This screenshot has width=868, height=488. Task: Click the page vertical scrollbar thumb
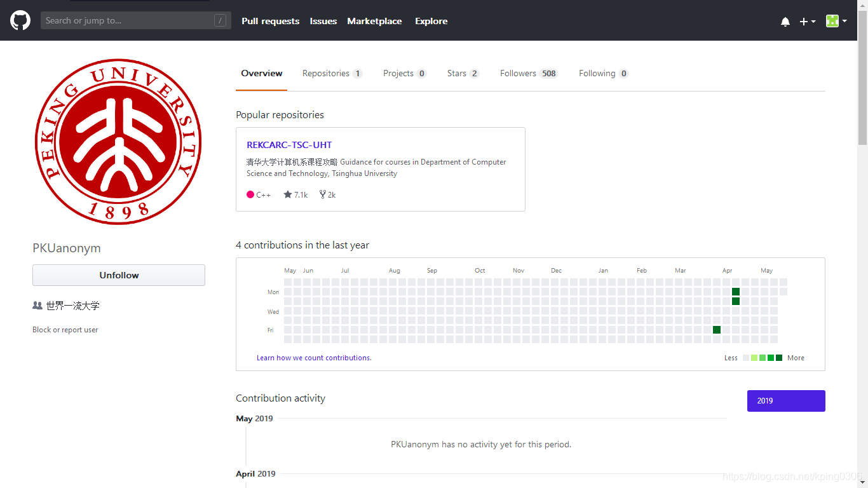[862, 77]
